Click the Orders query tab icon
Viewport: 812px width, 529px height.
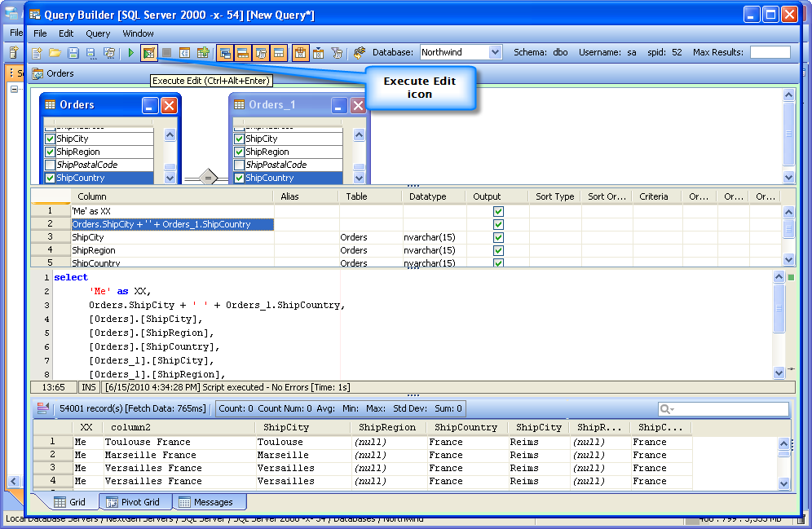(38, 74)
